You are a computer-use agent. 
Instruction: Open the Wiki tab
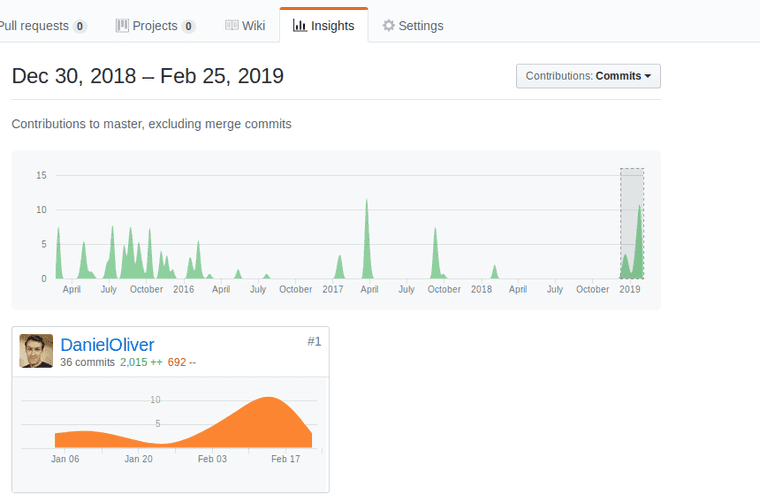tap(245, 26)
